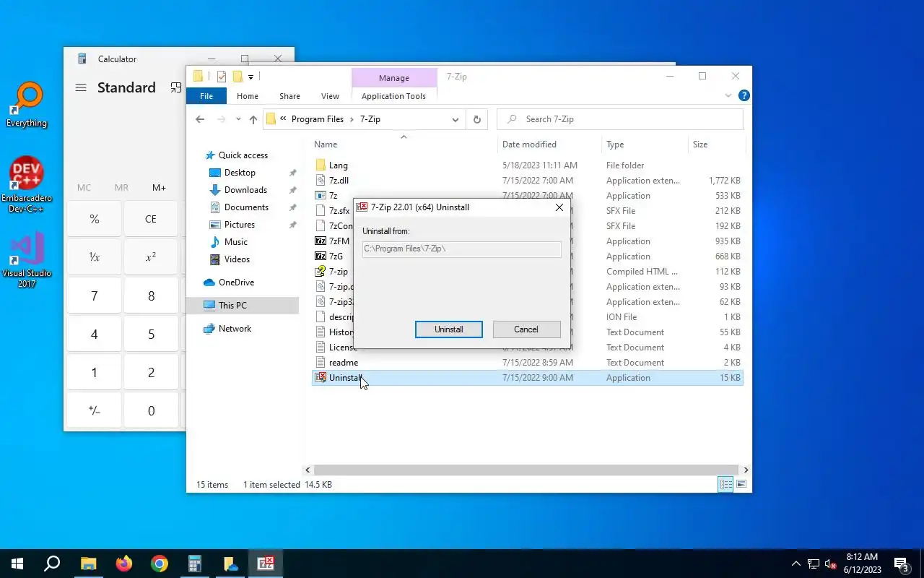The height and width of the screenshot is (578, 924).
Task: Select the 7zG application icon
Action: 321,256
